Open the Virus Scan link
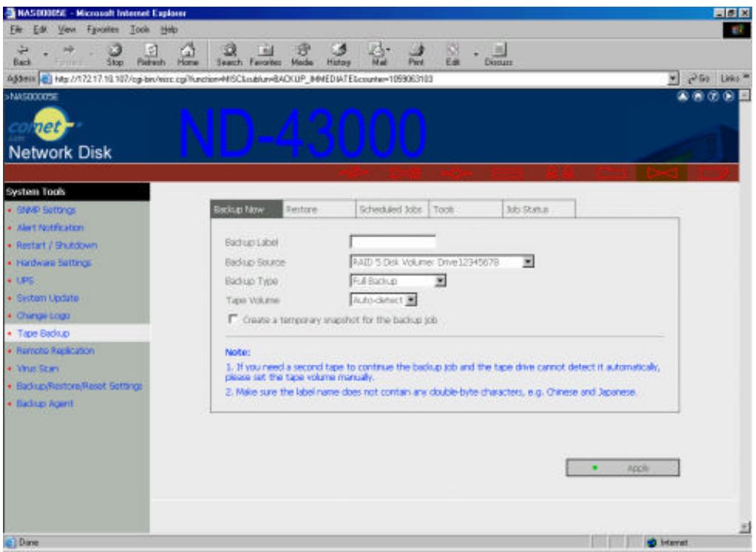Screen dimensions: 756x552 pyautogui.click(x=38, y=368)
